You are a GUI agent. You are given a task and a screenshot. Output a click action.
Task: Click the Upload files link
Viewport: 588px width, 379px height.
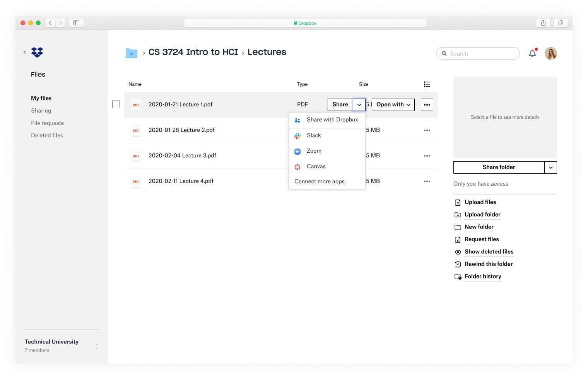coord(480,202)
